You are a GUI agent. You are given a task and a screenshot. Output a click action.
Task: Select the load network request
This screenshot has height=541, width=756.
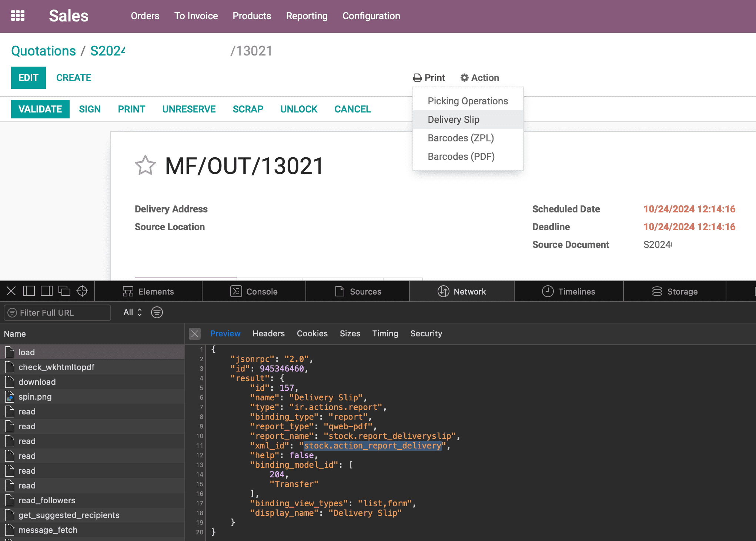(92, 352)
